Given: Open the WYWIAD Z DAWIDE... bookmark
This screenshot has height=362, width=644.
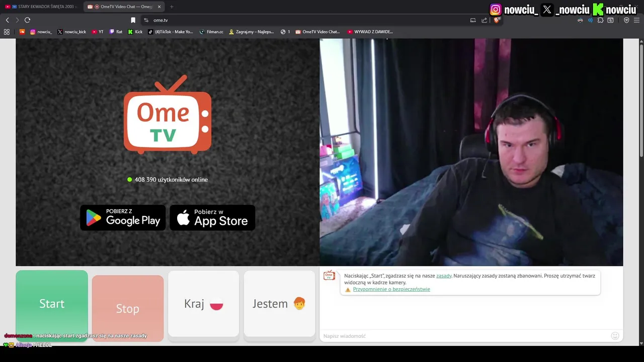Looking at the screenshot, I should tap(370, 32).
